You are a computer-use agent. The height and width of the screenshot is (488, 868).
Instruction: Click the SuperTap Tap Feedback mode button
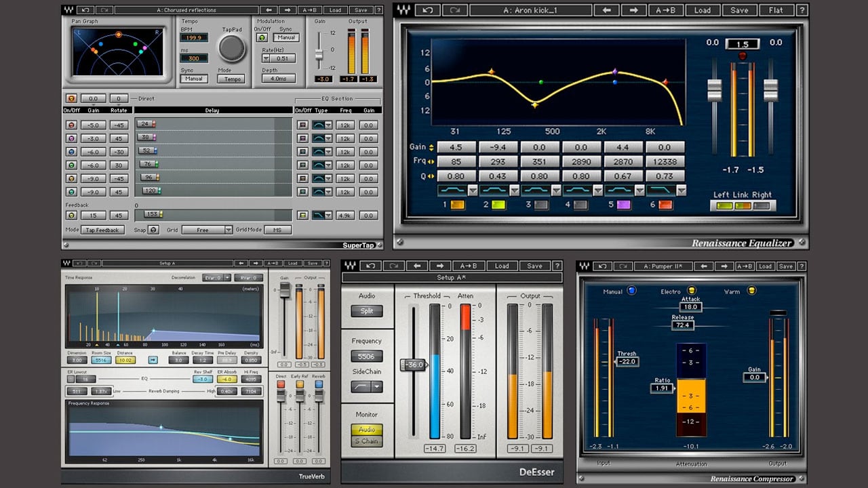coord(103,230)
